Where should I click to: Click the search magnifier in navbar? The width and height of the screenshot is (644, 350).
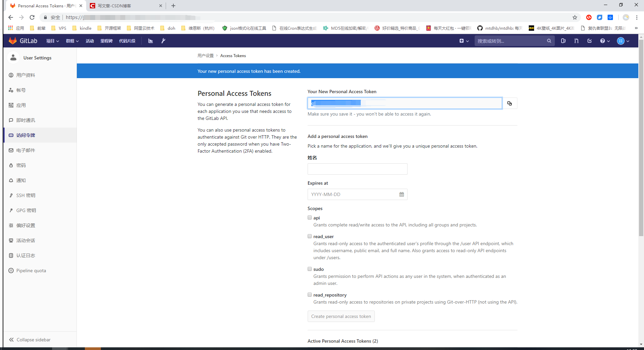click(x=549, y=41)
